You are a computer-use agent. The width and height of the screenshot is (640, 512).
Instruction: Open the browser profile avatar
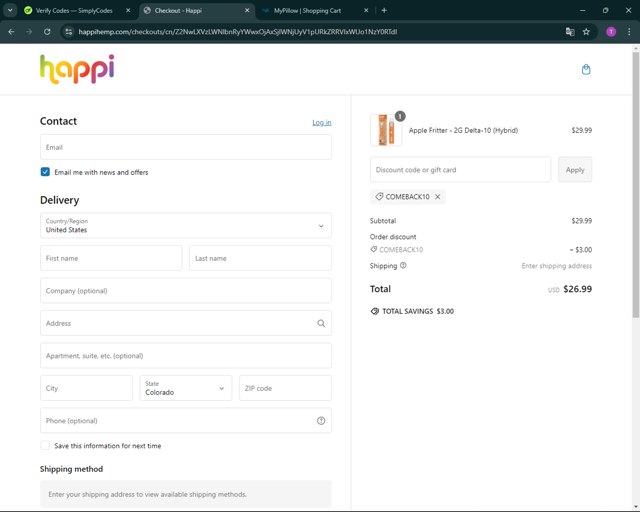[x=611, y=32]
